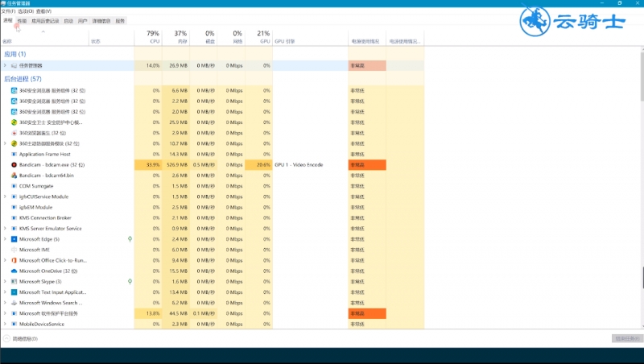Viewport: 644px width, 364px height.
Task: Click the Bandicam bdcam64.bin process icon
Action: [x=14, y=176]
